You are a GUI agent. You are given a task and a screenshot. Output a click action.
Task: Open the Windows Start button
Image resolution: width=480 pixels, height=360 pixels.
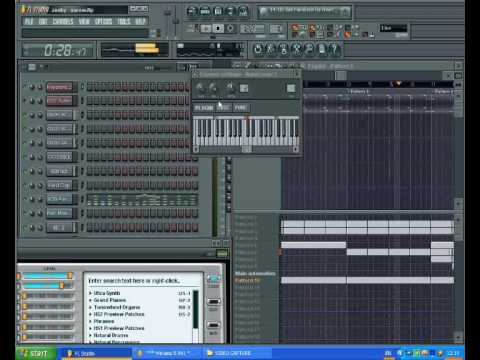point(35,353)
